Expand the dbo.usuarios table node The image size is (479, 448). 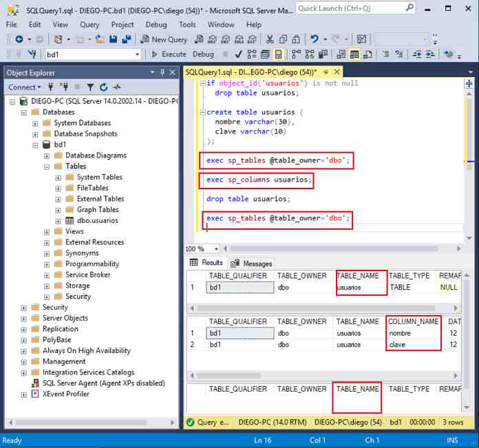(58, 221)
